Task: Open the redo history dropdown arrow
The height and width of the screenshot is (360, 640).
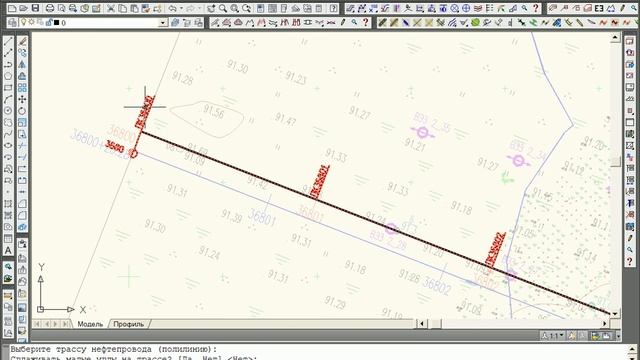Action: coord(200,8)
